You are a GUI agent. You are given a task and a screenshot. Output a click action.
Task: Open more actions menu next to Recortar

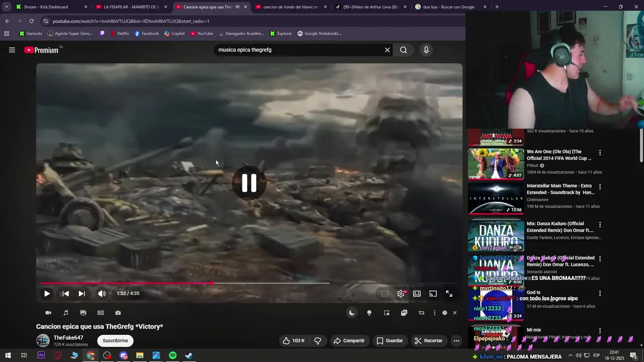pyautogui.click(x=456, y=340)
